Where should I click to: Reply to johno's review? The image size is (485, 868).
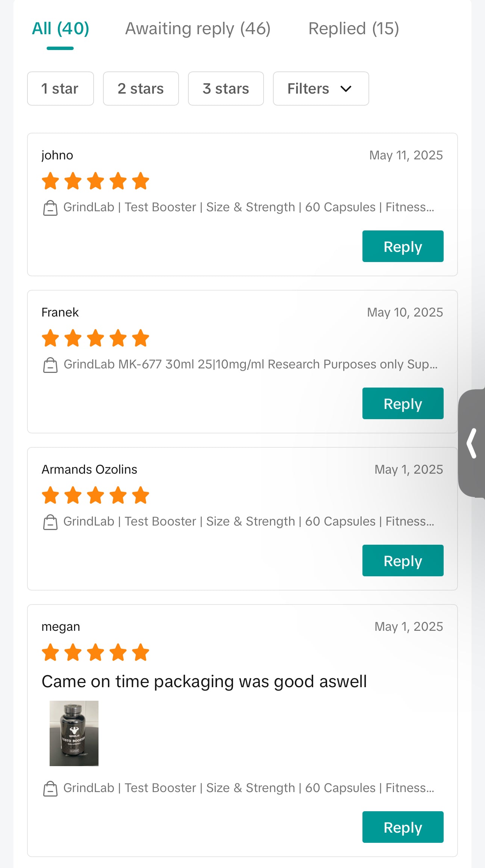pyautogui.click(x=403, y=246)
